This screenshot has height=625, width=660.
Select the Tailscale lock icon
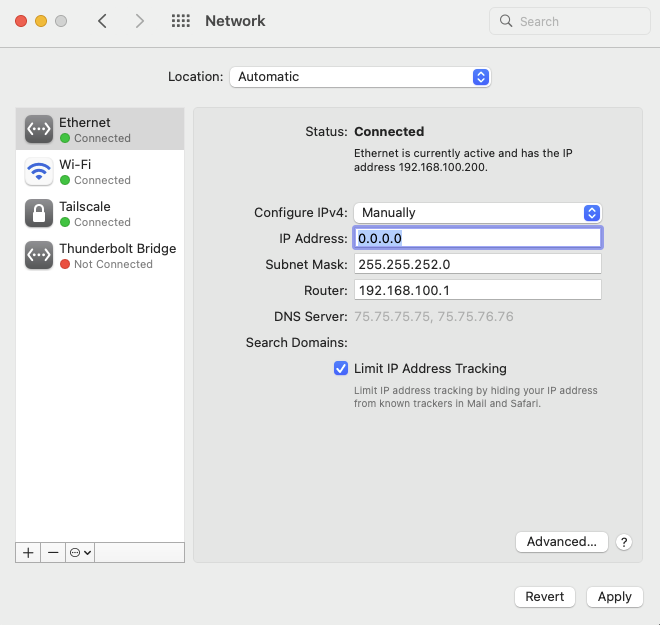[39, 213]
